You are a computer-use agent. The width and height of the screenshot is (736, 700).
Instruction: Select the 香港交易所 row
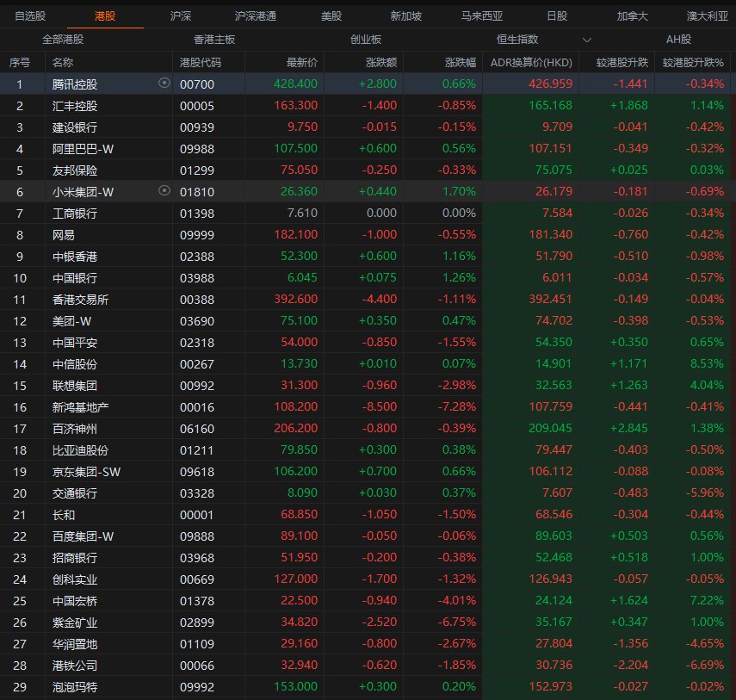point(368,299)
